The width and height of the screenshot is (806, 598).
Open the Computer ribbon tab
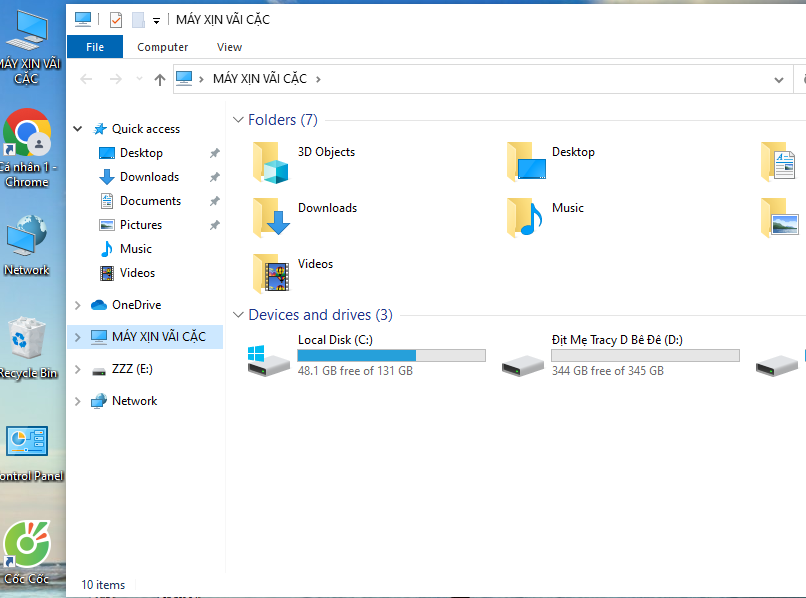click(162, 47)
